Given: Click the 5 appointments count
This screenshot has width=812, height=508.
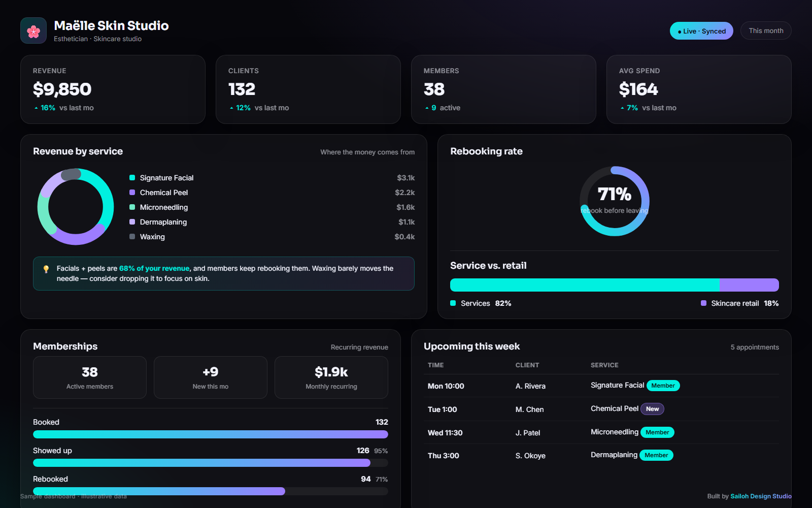Looking at the screenshot, I should (755, 347).
